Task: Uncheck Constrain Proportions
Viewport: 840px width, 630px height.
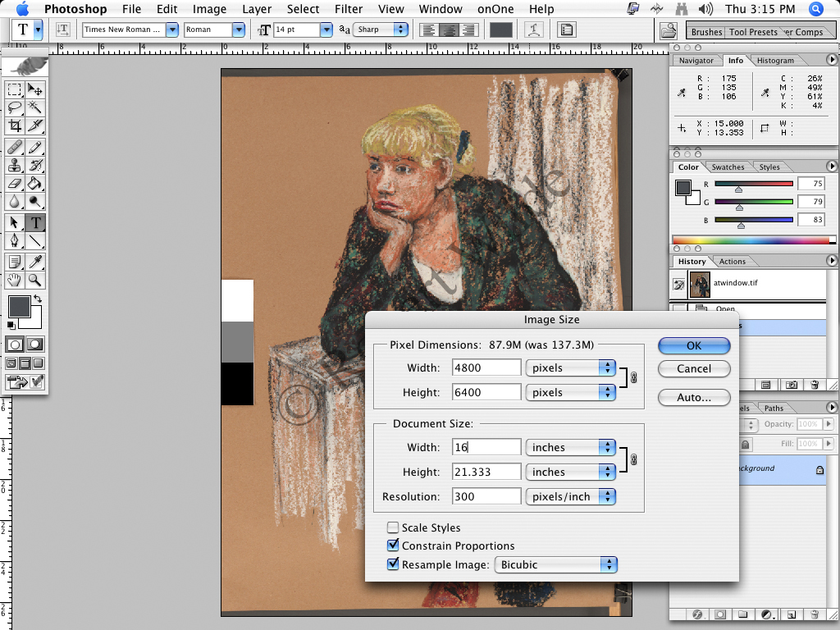Action: point(393,546)
